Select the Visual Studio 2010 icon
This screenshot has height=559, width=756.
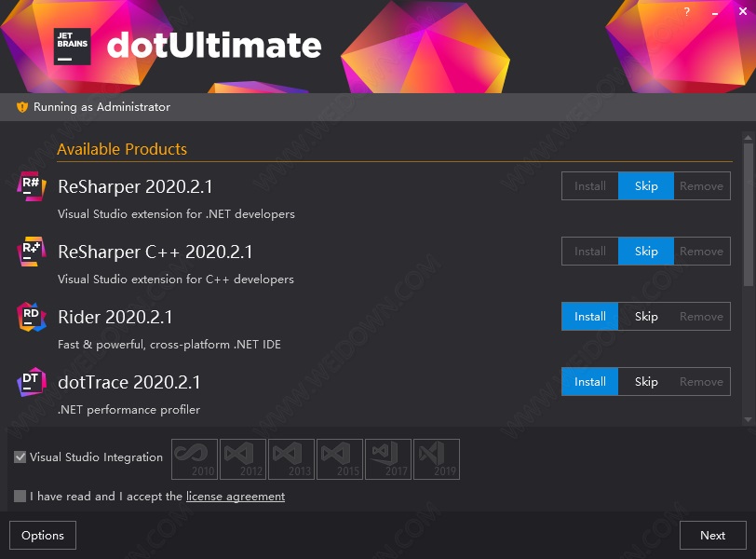click(x=195, y=459)
